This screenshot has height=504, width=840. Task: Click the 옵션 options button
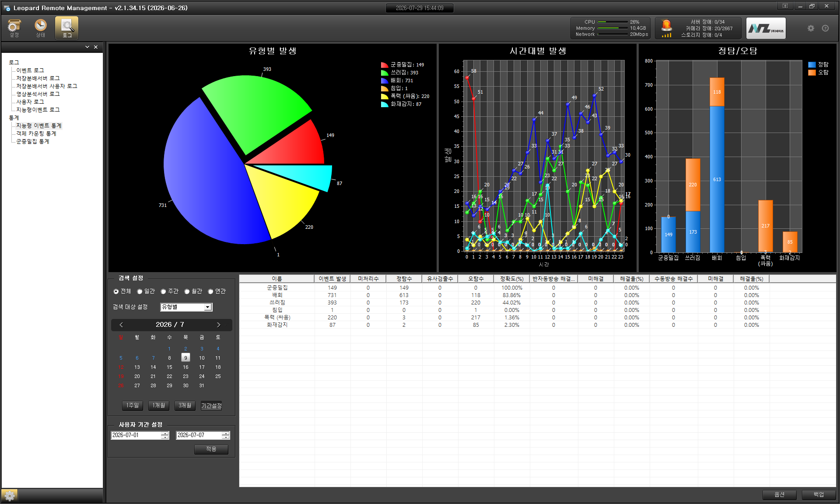pyautogui.click(x=779, y=495)
